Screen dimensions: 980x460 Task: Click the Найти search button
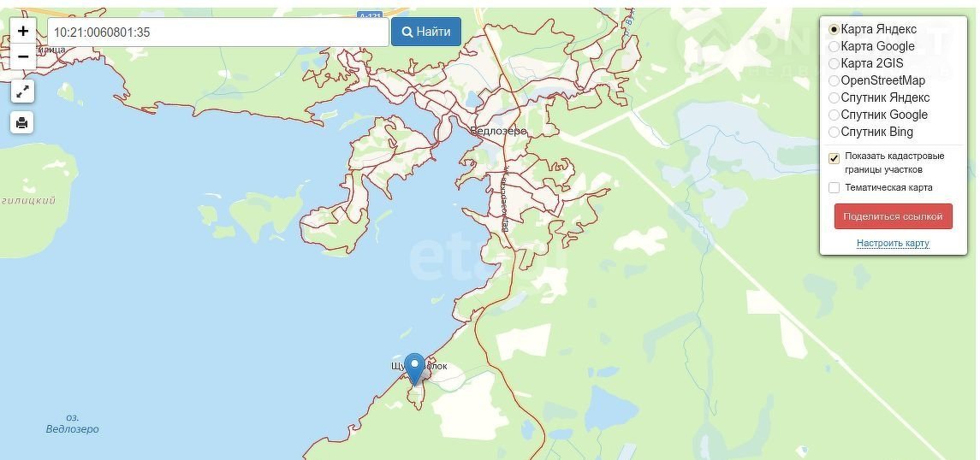click(426, 32)
